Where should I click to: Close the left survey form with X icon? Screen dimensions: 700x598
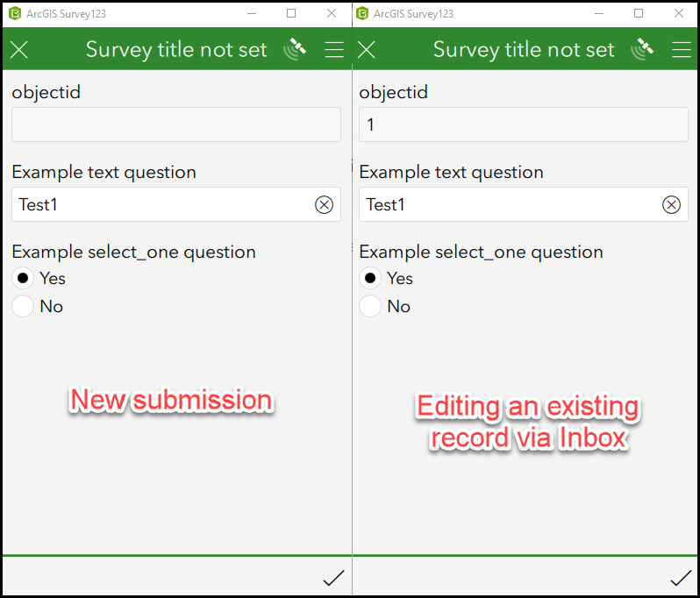tap(18, 50)
